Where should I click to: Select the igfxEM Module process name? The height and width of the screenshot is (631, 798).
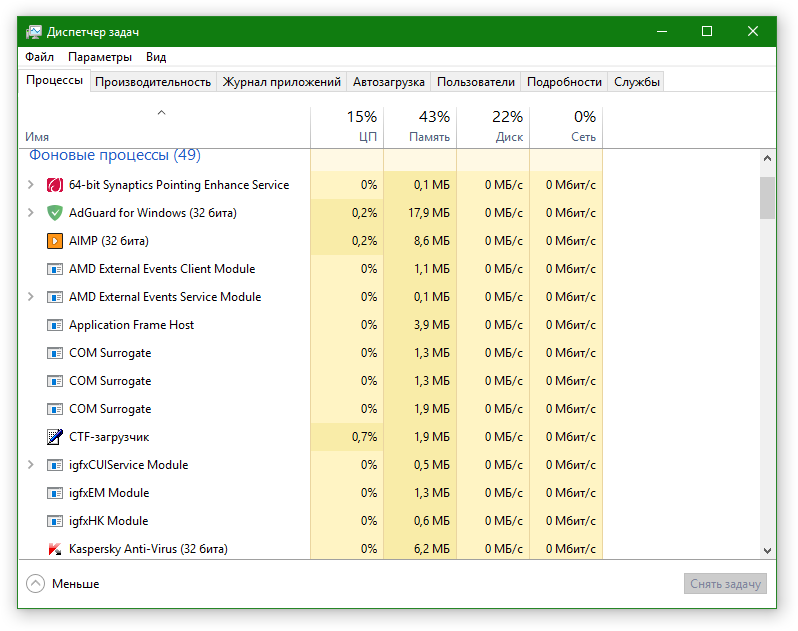coord(109,493)
